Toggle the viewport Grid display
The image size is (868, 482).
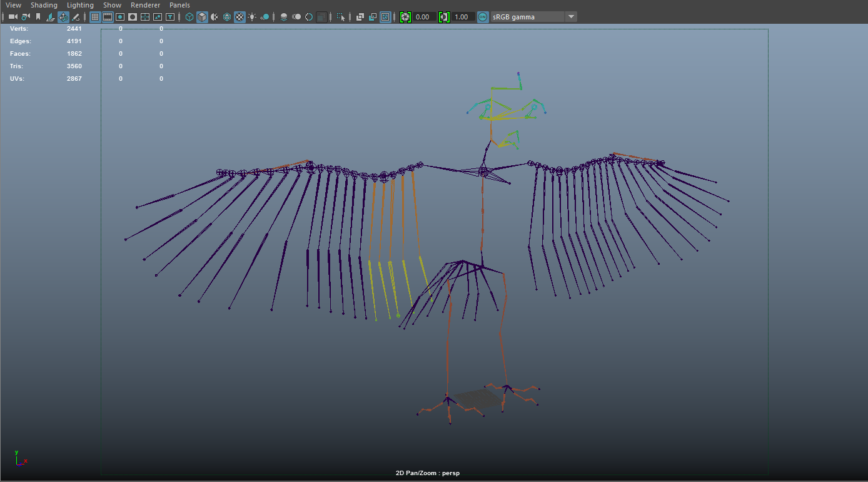95,17
